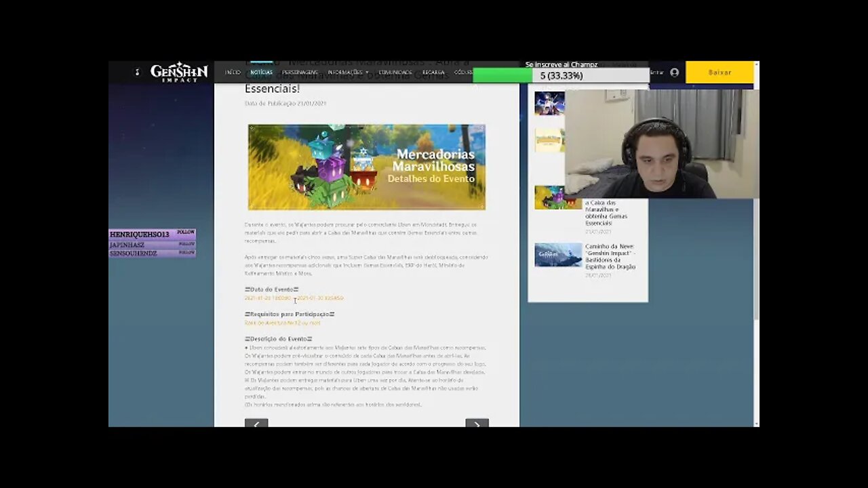Open the Notícias nav tab

point(261,73)
